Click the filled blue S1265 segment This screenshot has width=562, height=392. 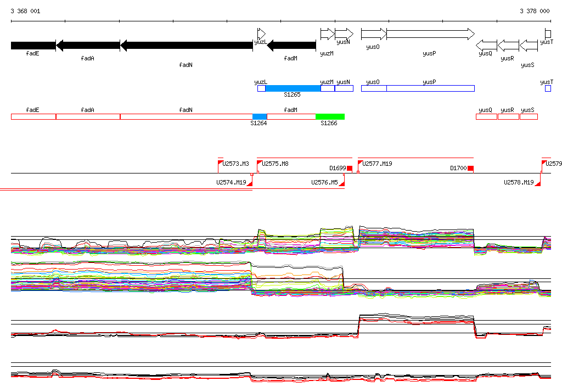point(293,88)
